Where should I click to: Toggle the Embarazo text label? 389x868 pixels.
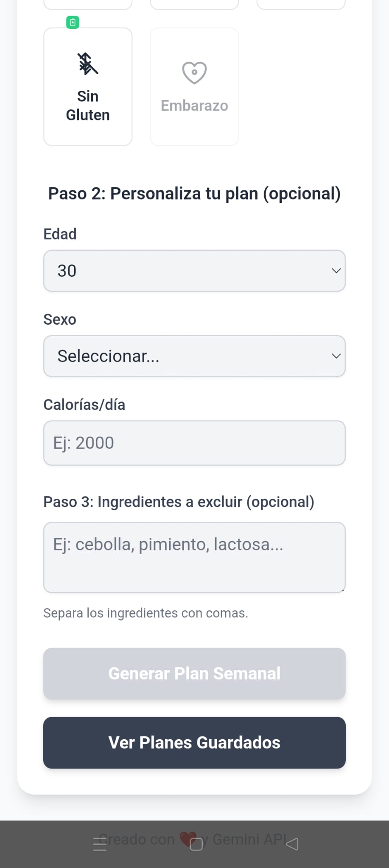click(194, 106)
